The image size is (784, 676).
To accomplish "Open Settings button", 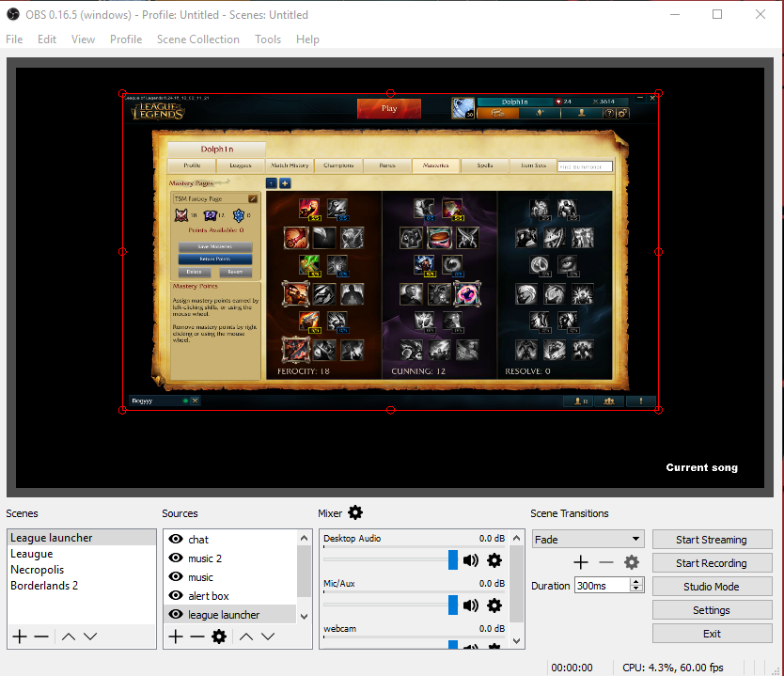I will tap(712, 610).
